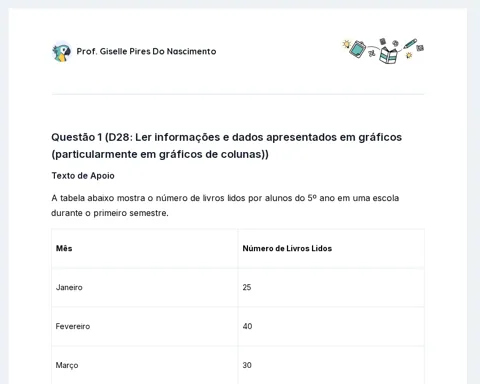Click the small star doodle near book
This screenshot has width=480, height=384.
pos(409,55)
